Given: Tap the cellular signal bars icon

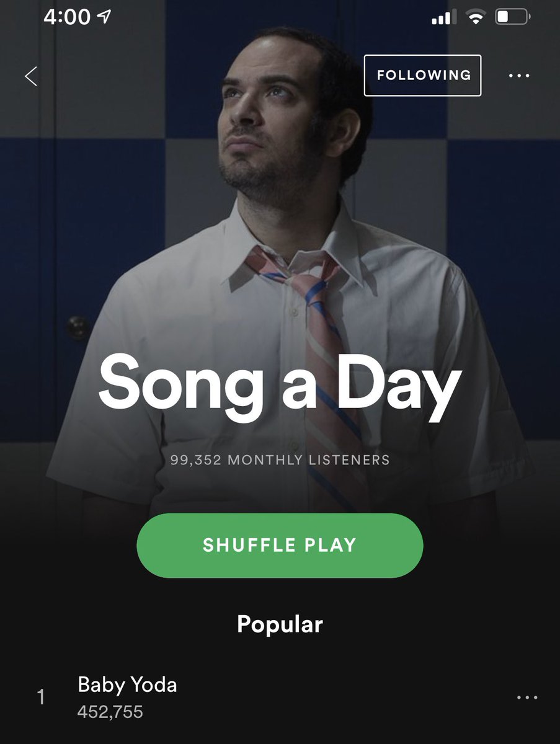Looking at the screenshot, I should [441, 18].
